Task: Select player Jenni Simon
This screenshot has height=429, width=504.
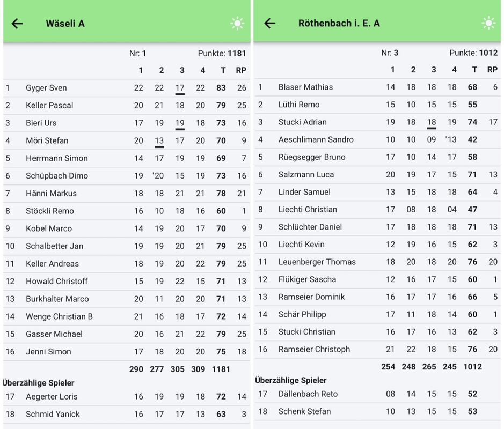Action: click(x=48, y=352)
